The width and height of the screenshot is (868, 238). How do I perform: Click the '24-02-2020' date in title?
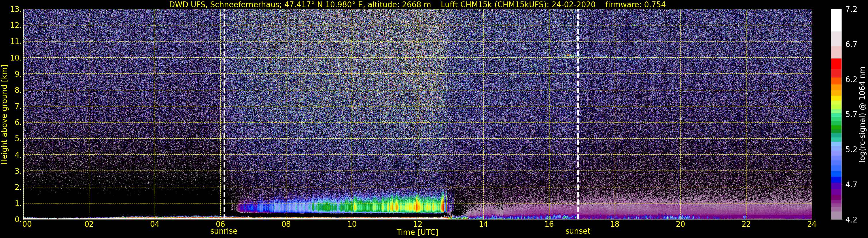(574, 4)
